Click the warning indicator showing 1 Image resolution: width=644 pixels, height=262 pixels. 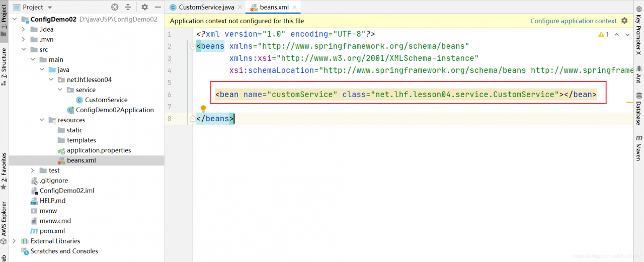coord(603,34)
